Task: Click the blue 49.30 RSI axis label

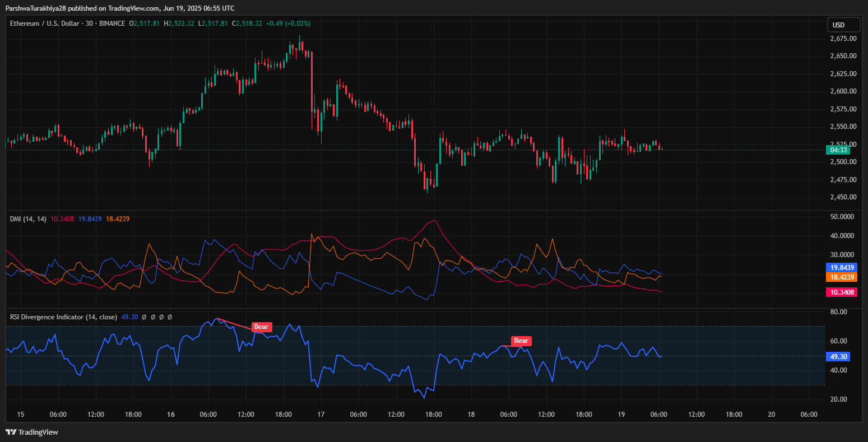Action: [838, 356]
